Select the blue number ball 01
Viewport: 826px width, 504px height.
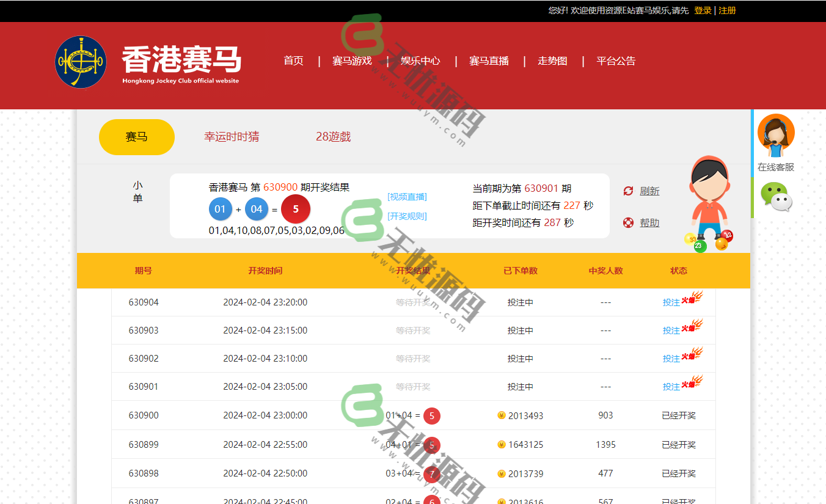coord(221,208)
